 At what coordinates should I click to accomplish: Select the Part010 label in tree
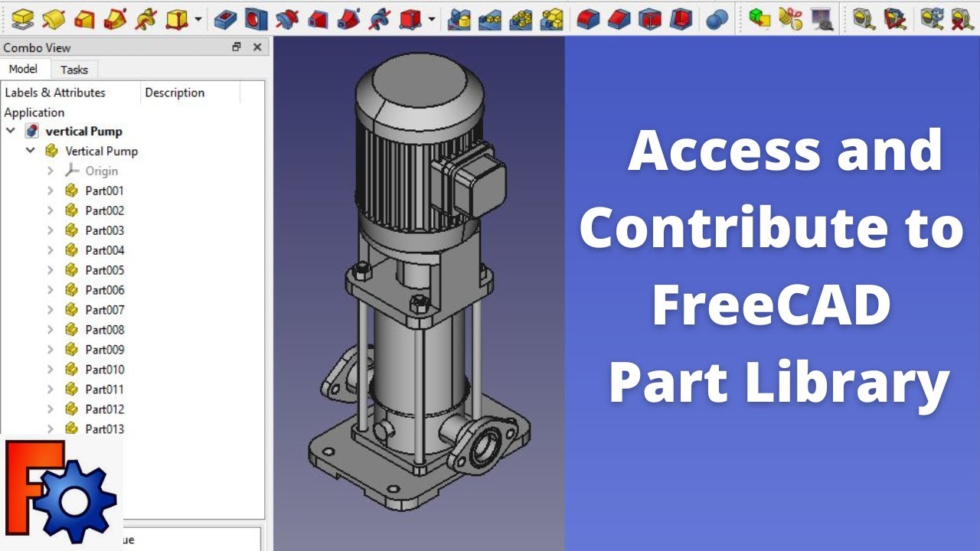(x=104, y=370)
